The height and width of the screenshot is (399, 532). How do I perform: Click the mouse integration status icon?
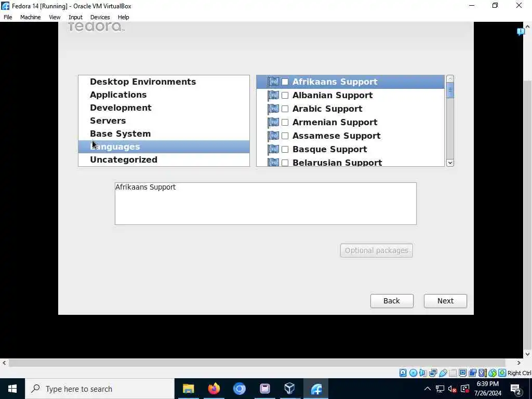coord(493,373)
